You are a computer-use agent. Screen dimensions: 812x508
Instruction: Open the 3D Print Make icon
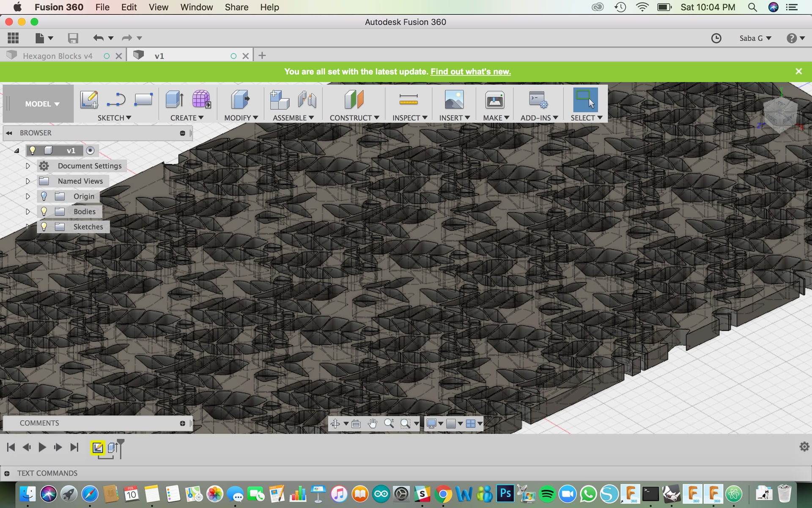pyautogui.click(x=494, y=100)
